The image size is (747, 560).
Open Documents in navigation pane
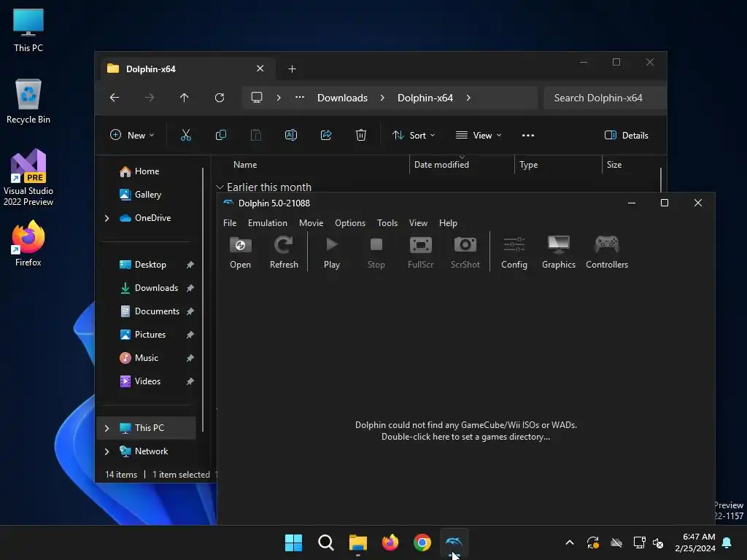[157, 311]
